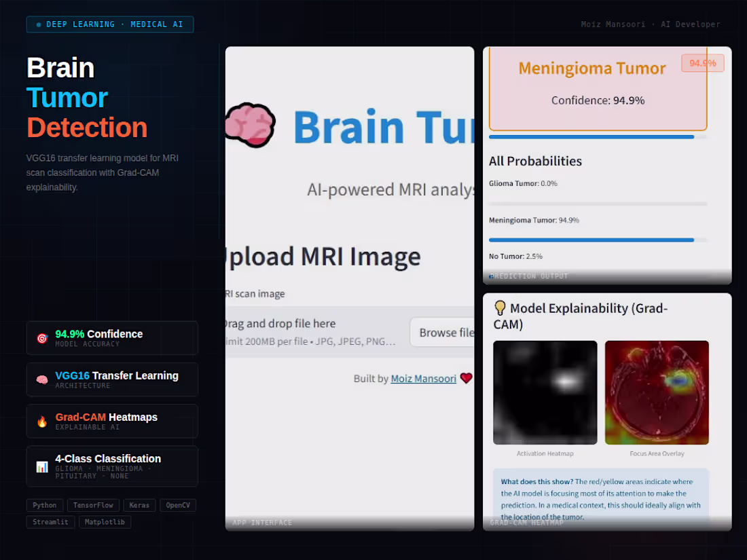Click the small icon beside PREDICTION OUTPUT
Image resolution: width=747 pixels, height=560 pixels.
(491, 276)
